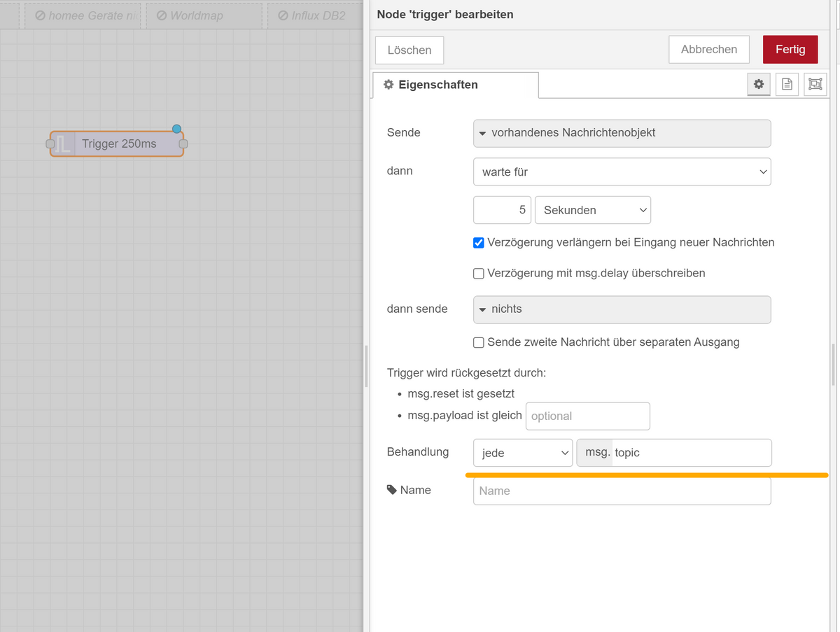The image size is (840, 632).
Task: Open node properties gear icon
Action: click(759, 84)
